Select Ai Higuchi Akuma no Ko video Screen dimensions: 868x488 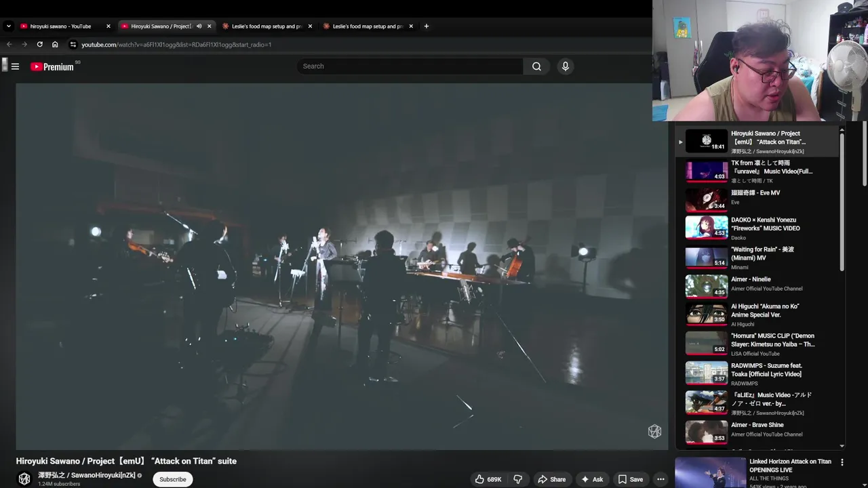tap(757, 314)
